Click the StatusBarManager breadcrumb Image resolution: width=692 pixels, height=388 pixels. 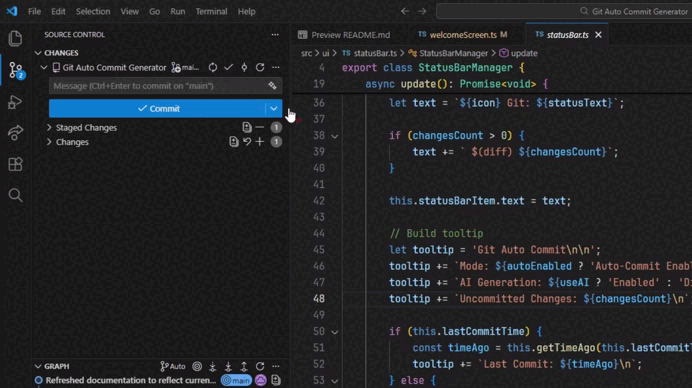pos(448,53)
